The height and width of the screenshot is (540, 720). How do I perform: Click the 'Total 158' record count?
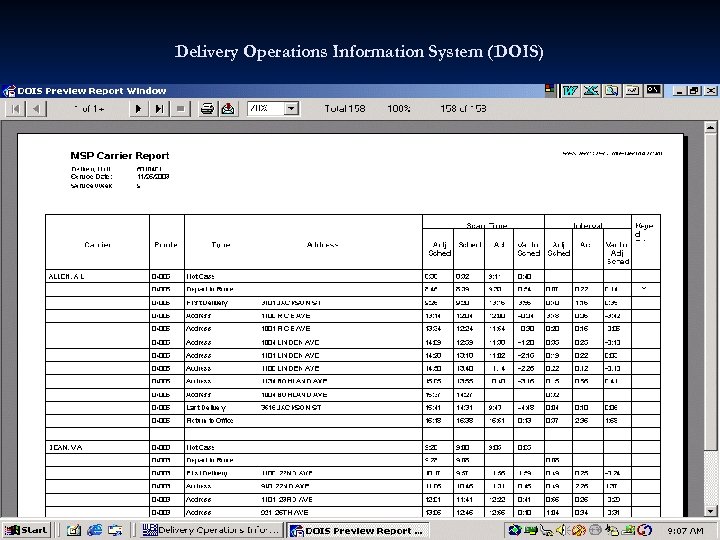pyautogui.click(x=345, y=109)
